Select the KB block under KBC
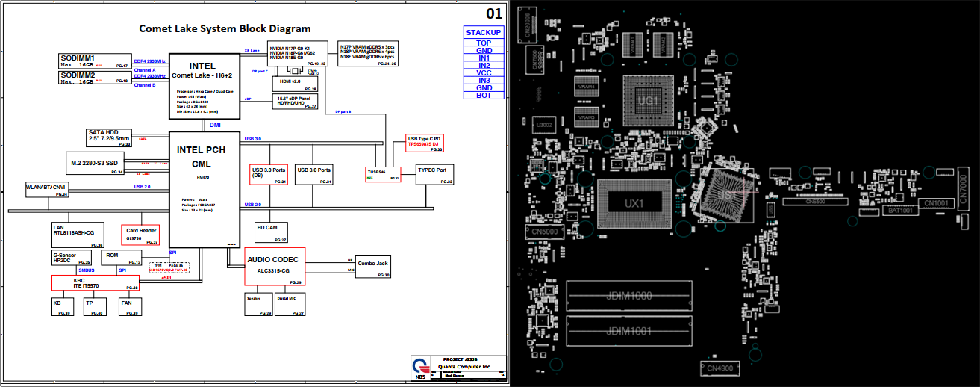 [63, 306]
